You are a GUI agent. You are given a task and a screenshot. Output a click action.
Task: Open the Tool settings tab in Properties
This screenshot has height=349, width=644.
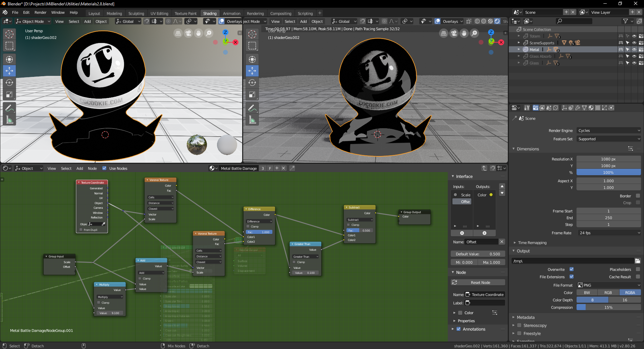click(x=527, y=108)
